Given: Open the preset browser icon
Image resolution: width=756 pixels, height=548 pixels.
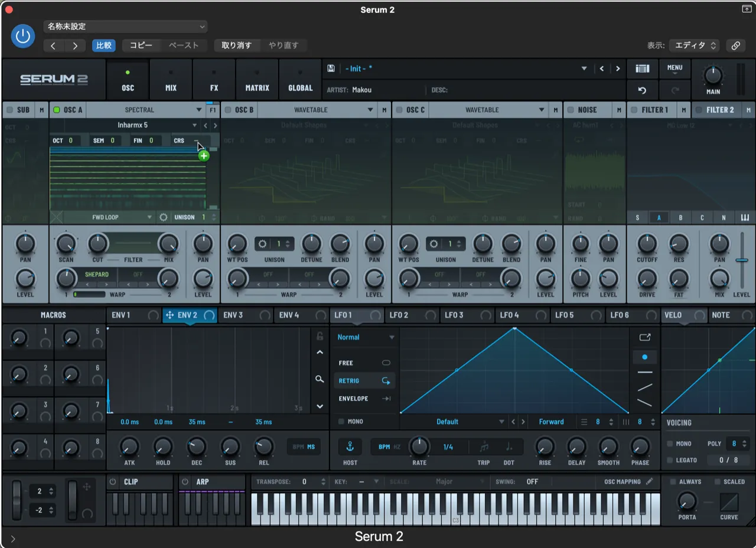Looking at the screenshot, I should (x=642, y=68).
